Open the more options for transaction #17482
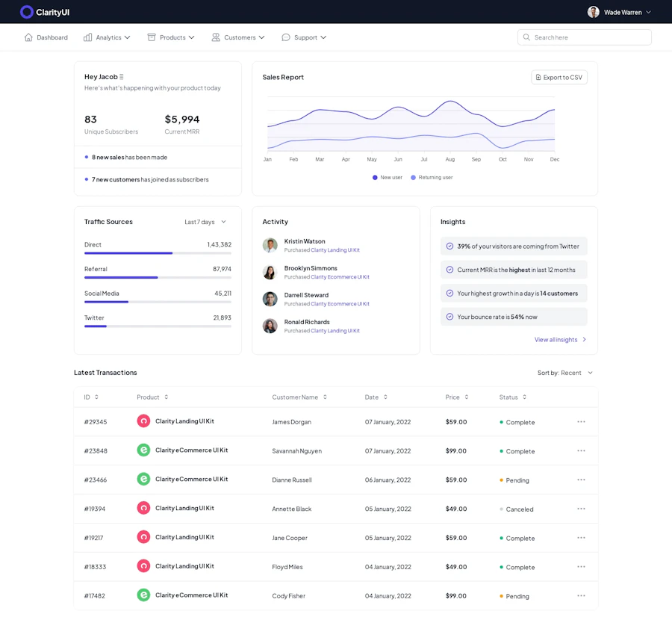This screenshot has width=672, height=620. (581, 595)
